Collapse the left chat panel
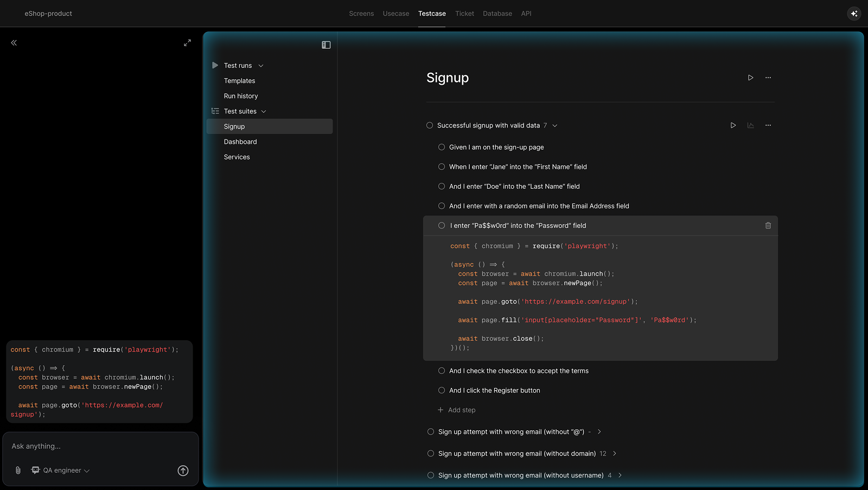868x490 pixels. 14,42
